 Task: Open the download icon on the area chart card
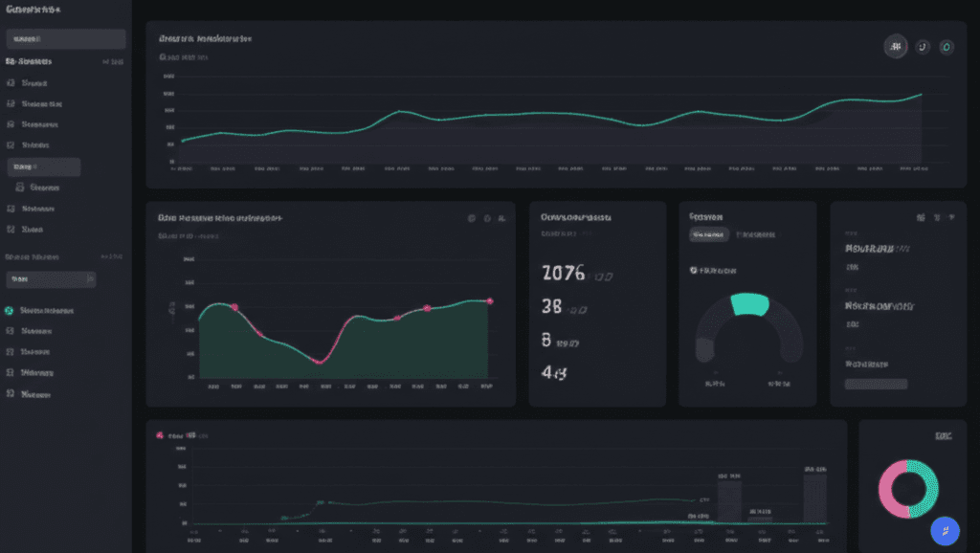487,217
